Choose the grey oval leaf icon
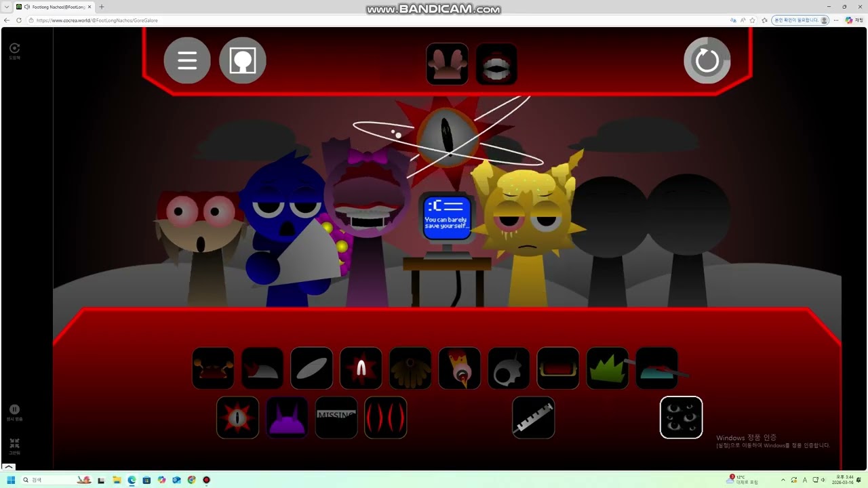 [312, 368]
